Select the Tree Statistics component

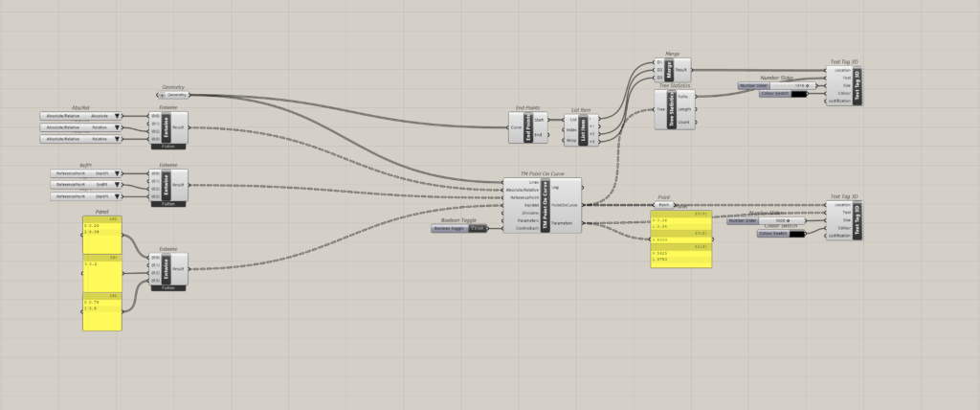672,110
